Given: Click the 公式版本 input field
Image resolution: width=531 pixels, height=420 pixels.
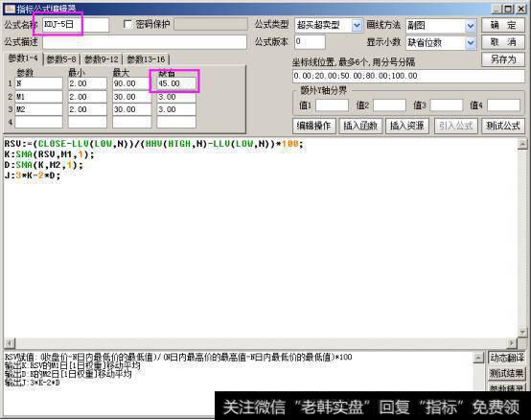Looking at the screenshot, I should point(310,42).
